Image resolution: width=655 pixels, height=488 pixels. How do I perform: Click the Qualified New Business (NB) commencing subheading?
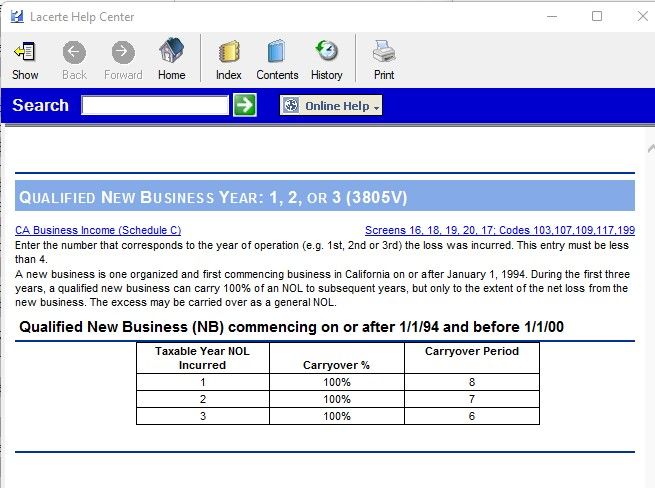pyautogui.click(x=292, y=327)
